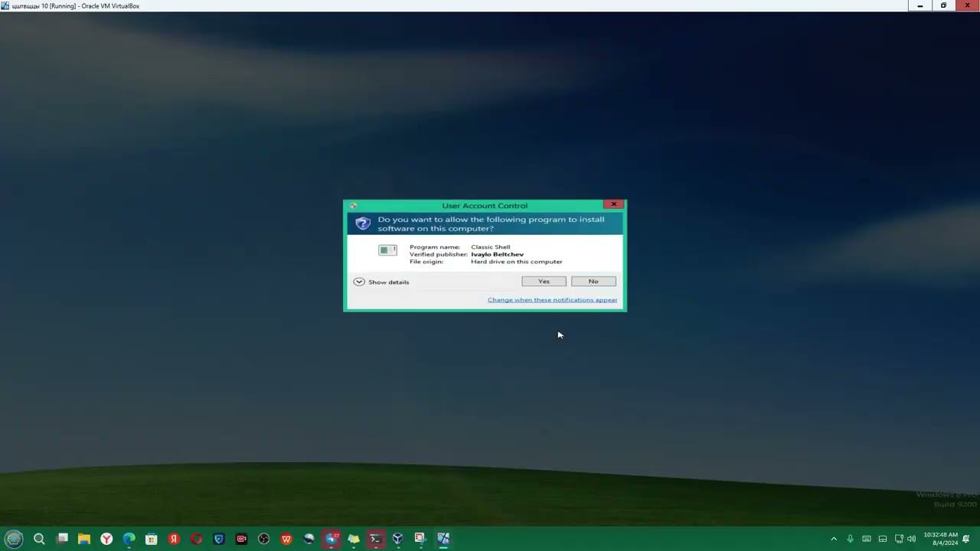
Task: Open Microsoft Store taskbar icon
Action: click(x=152, y=539)
